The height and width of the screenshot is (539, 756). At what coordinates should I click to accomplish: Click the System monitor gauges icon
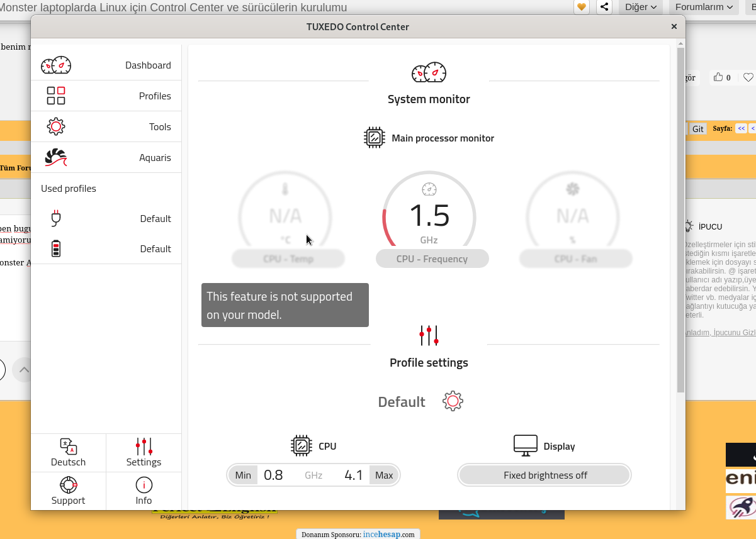(429, 72)
